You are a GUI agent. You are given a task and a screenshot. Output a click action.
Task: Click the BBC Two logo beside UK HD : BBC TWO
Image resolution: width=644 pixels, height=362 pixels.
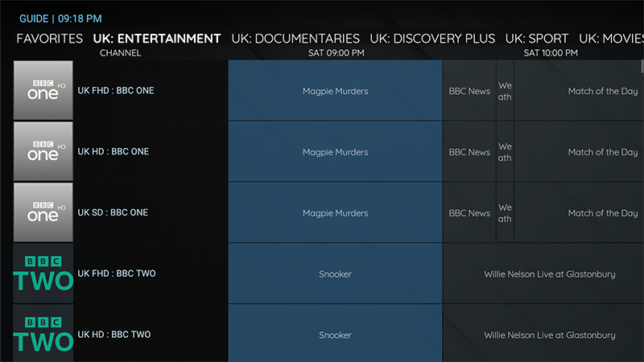[x=43, y=334]
